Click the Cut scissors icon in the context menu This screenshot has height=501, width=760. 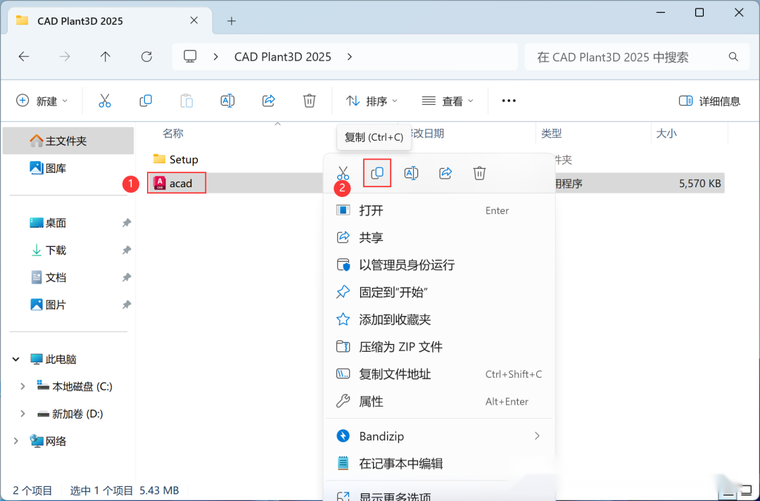[343, 173]
